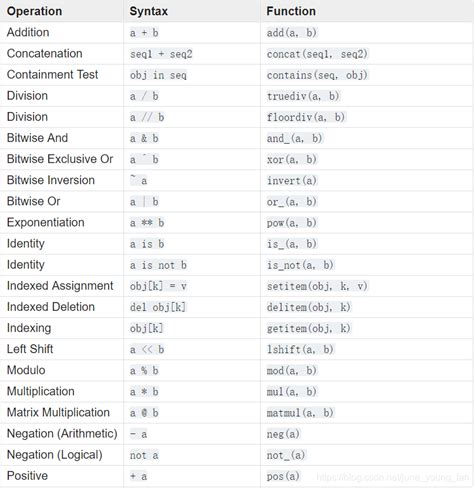Select the truediv(a, b) function text

pos(303,96)
